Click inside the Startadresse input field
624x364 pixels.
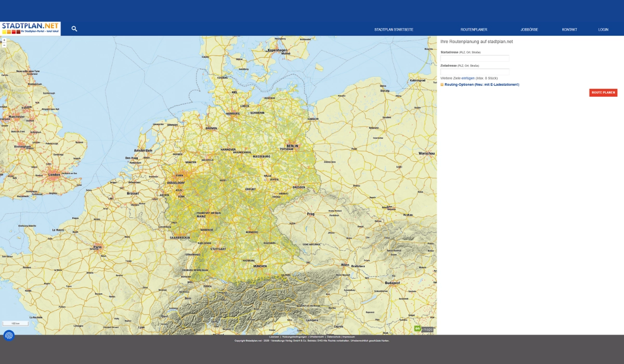[x=475, y=58]
